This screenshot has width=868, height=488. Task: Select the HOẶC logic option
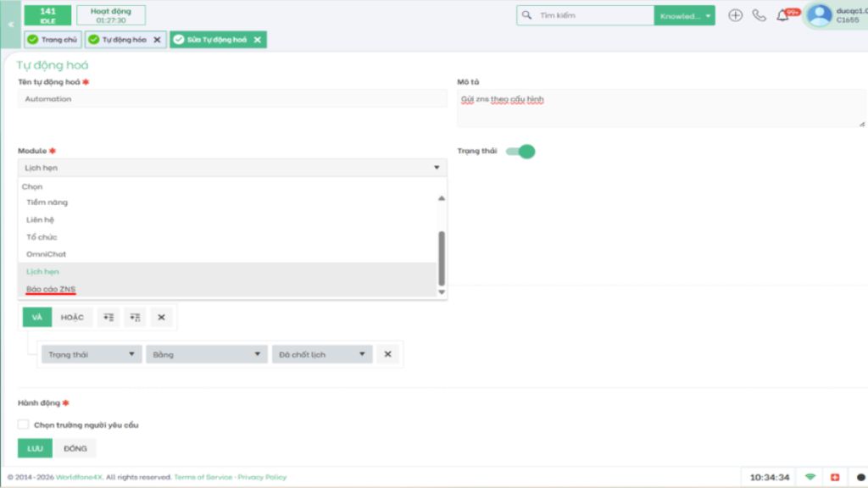(72, 317)
